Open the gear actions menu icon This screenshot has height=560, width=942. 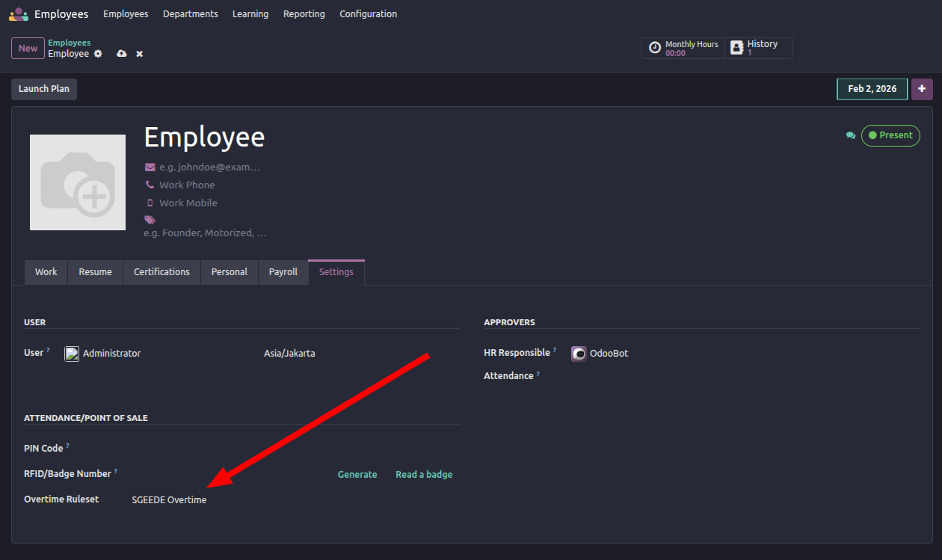click(x=98, y=54)
